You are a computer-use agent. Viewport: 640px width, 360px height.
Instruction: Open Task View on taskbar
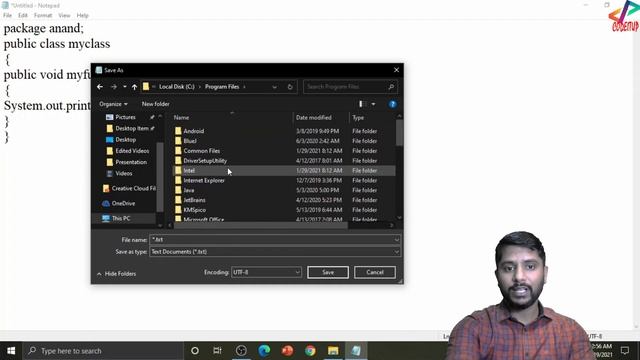coord(217,351)
